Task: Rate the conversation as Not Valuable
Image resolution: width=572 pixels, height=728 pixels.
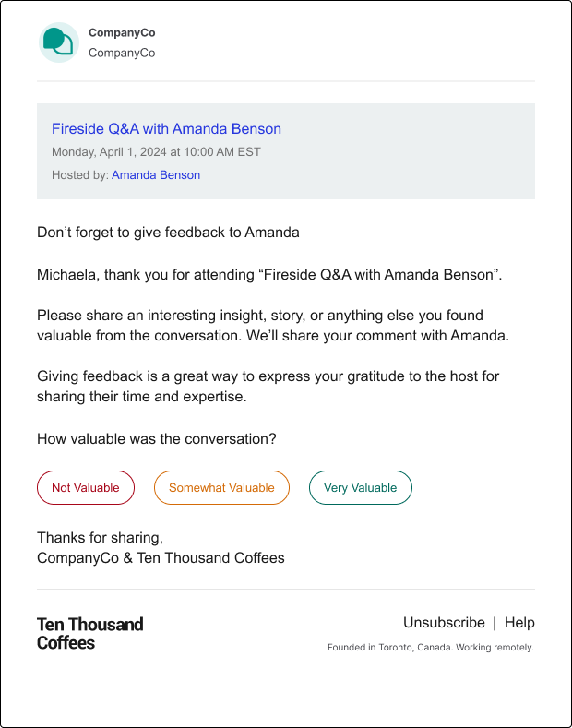Action: (86, 487)
